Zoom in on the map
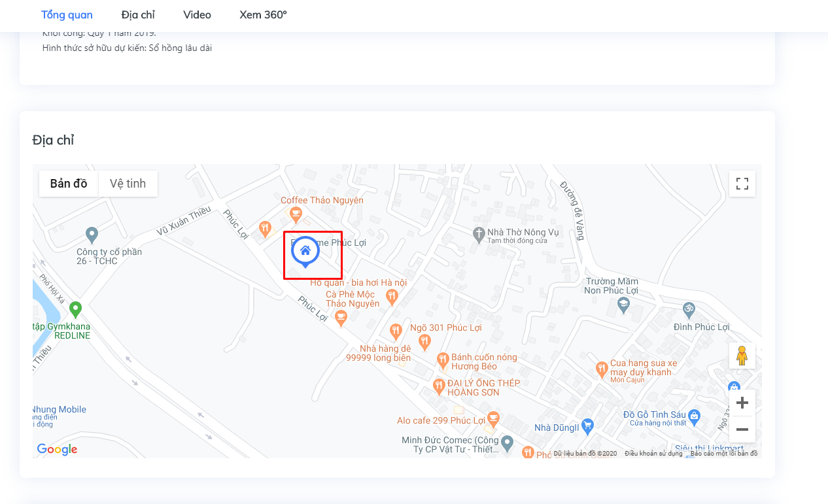This screenshot has width=828, height=504. click(742, 403)
